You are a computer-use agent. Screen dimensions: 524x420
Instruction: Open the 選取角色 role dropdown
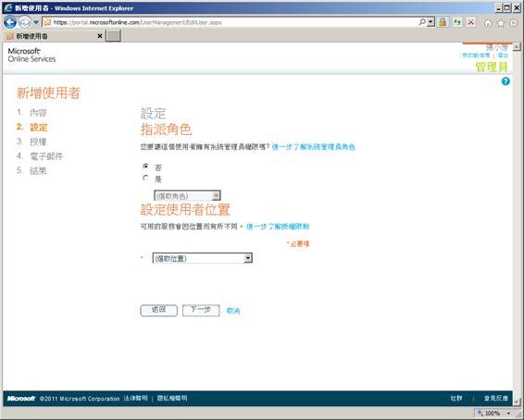[x=187, y=195]
